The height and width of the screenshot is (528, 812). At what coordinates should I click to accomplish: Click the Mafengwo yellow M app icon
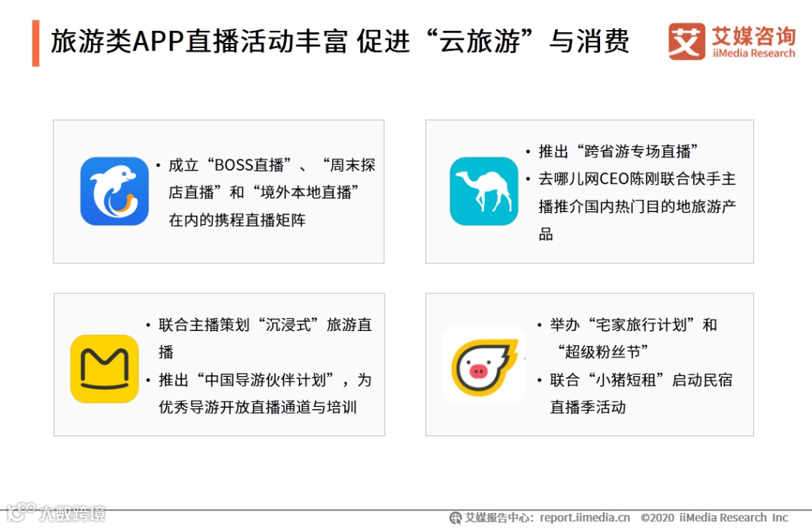[105, 369]
